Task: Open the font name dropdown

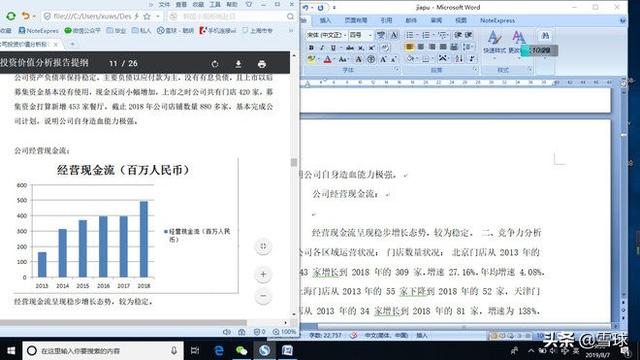Action: tap(325, 35)
